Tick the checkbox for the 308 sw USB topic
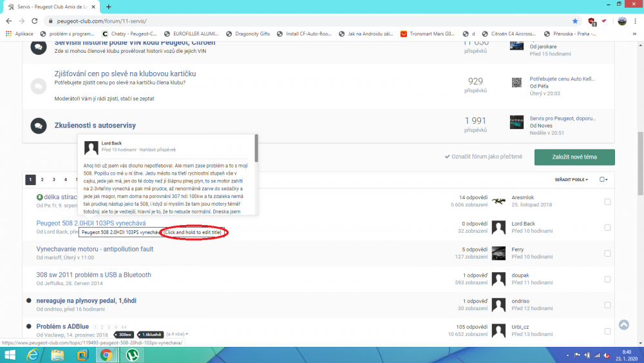 (607, 280)
